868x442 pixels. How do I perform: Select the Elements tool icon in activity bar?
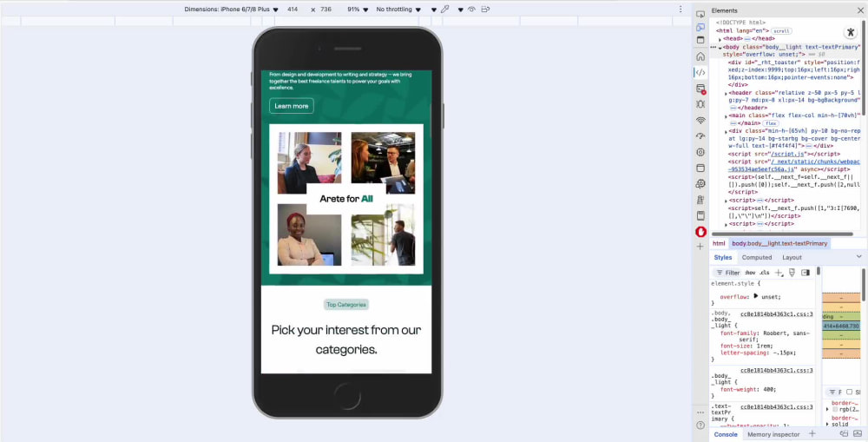pos(700,73)
